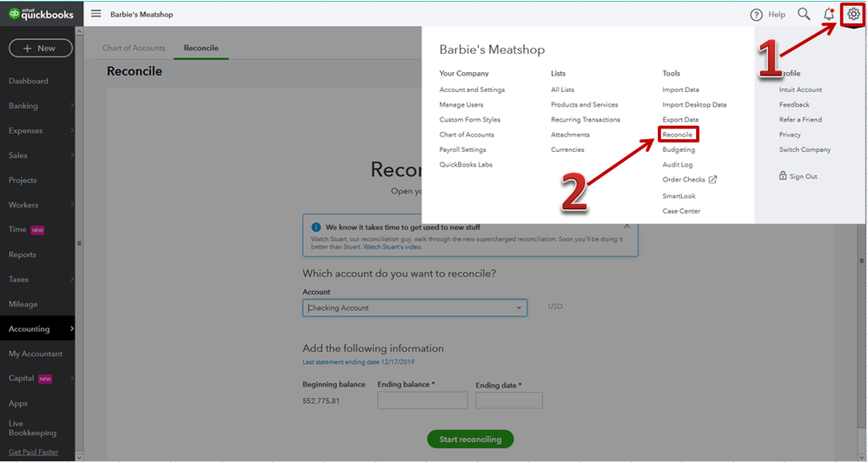This screenshot has height=463, width=868.
Task: Expand the Accounting sidebar submenu
Action: click(x=72, y=328)
